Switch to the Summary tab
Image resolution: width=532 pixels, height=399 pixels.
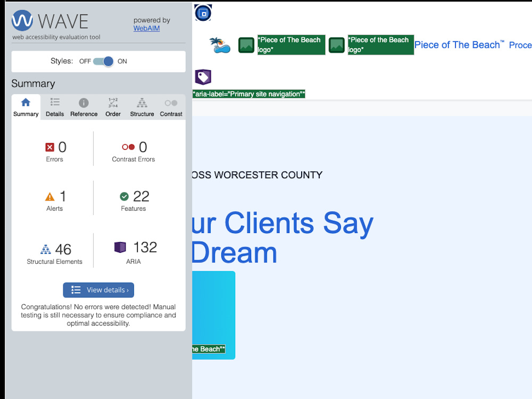click(26, 107)
